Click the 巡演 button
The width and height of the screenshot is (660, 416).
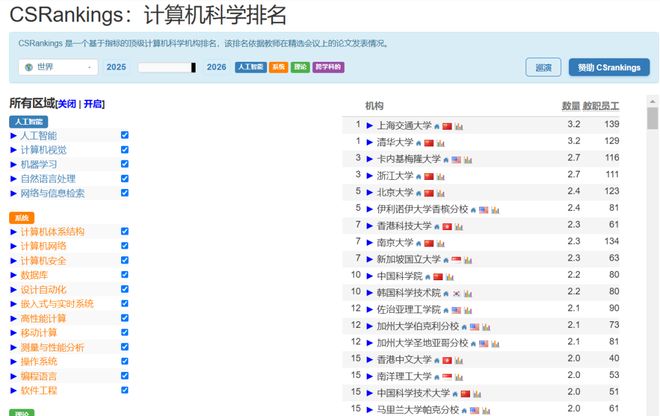point(543,67)
